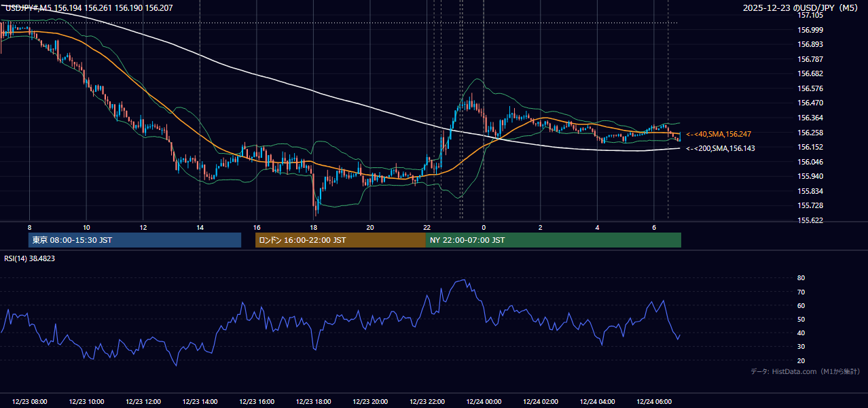The image size is (868, 408).
Task: Select the 156.046 price axis value
Action: pyautogui.click(x=810, y=162)
